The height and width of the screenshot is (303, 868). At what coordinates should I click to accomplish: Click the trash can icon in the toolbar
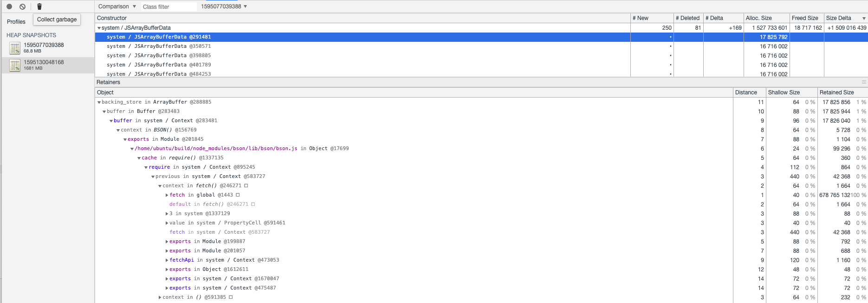39,7
